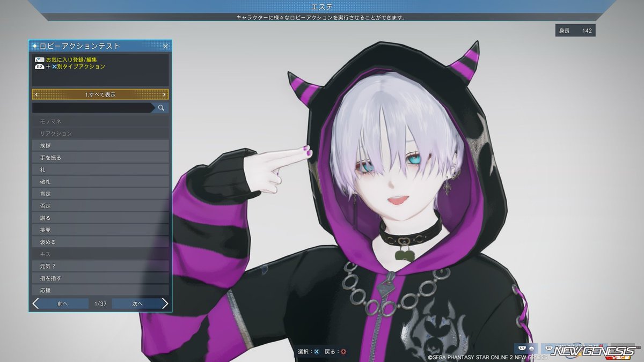
Task: Click the circle button icon beside 戻る
Action: click(343, 352)
